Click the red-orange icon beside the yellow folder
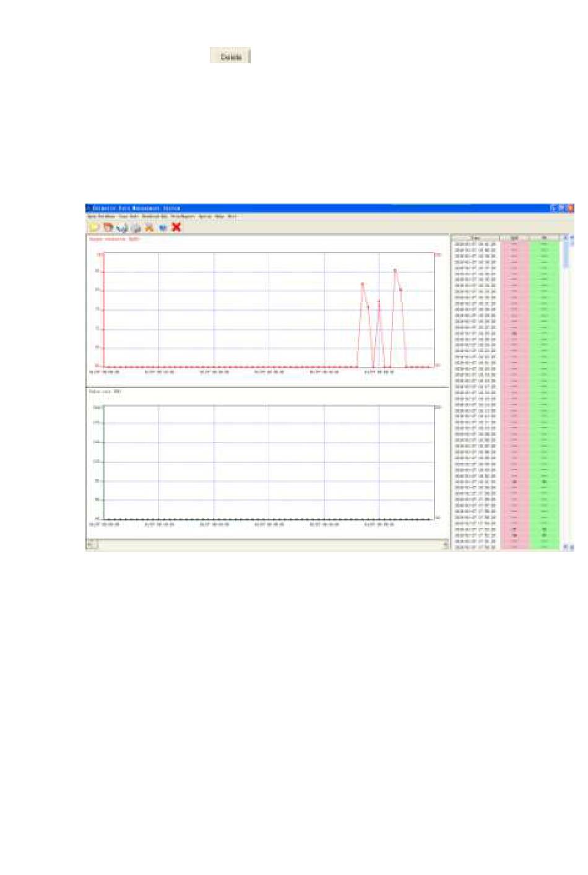Screen dimensions: 588x875 point(108,228)
